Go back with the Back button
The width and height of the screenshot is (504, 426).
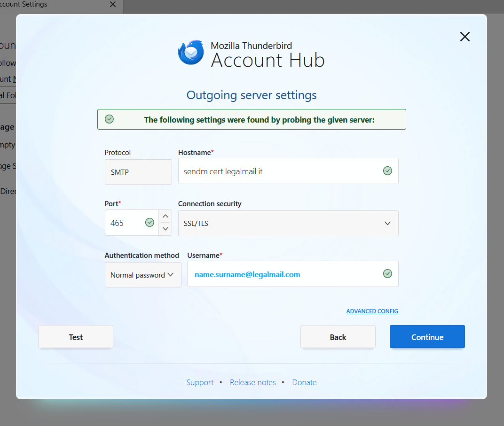(338, 337)
